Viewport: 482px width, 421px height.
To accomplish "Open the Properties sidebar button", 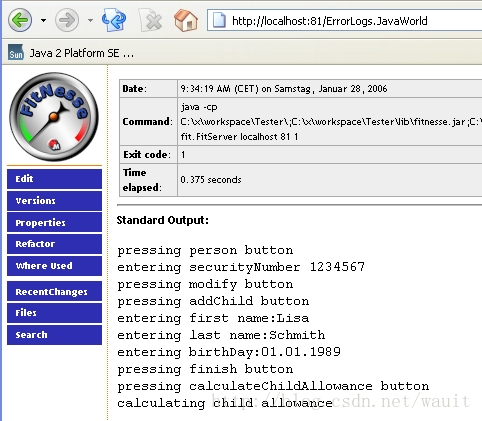I will point(54,222).
